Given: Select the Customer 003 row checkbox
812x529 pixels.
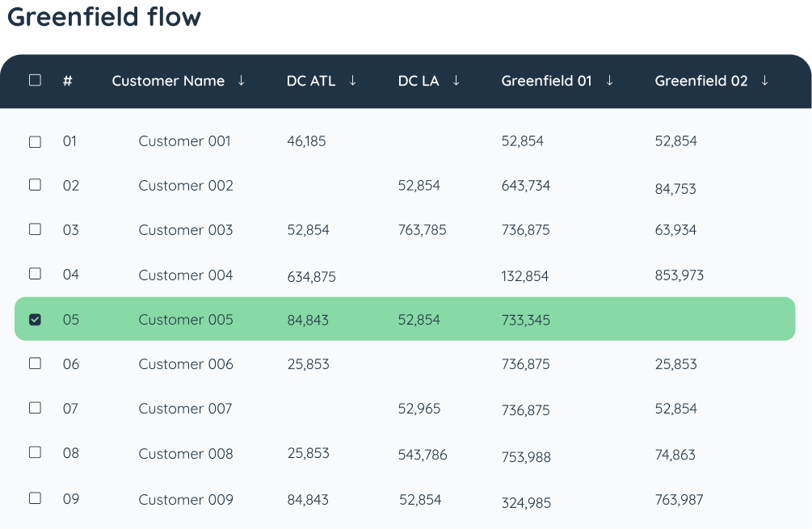Looking at the screenshot, I should point(35,229).
